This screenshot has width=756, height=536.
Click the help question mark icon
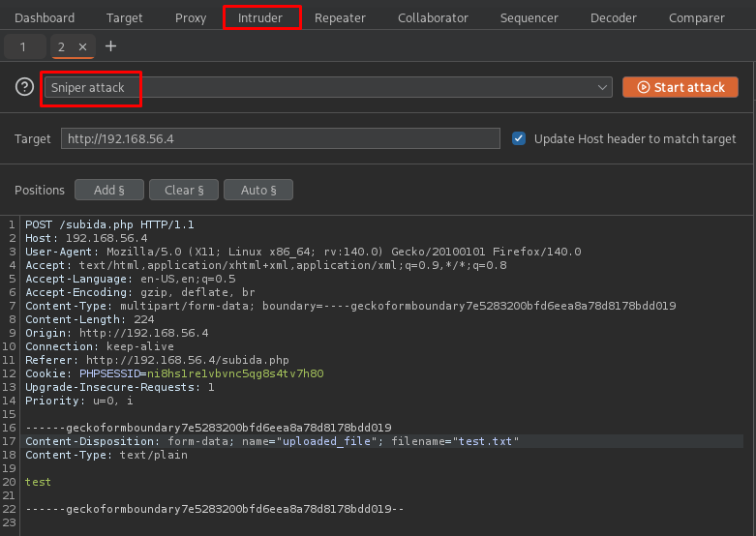(x=25, y=87)
